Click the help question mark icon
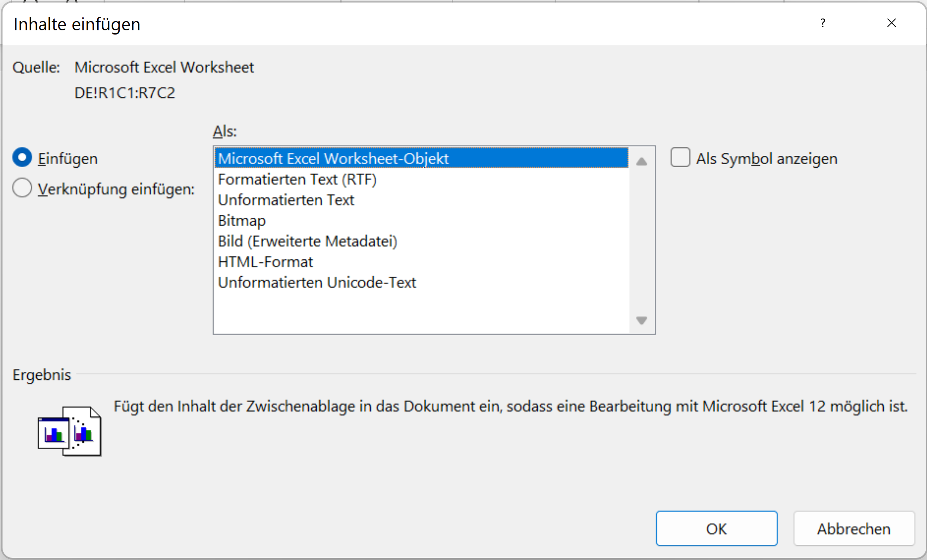This screenshot has height=560, width=927. click(823, 23)
